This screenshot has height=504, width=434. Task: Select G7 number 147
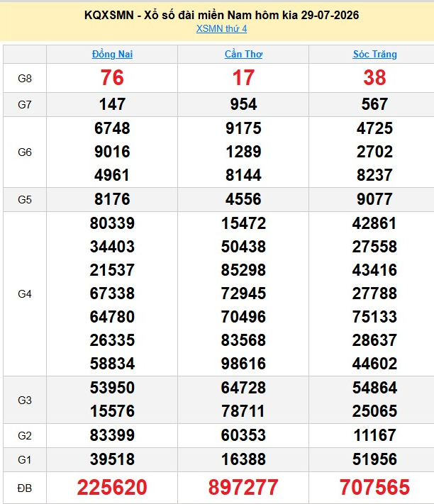[112, 104]
